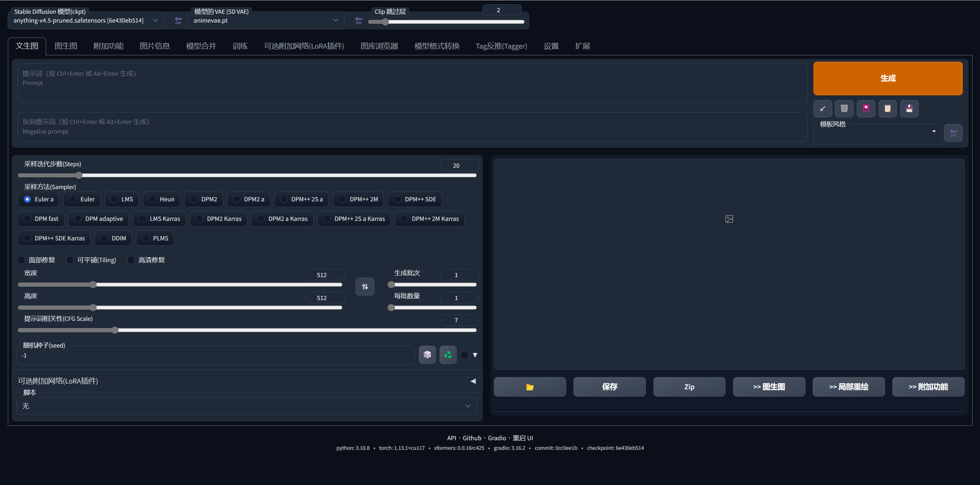Open the 扩展 extensions tab
The image size is (980, 485).
(583, 46)
